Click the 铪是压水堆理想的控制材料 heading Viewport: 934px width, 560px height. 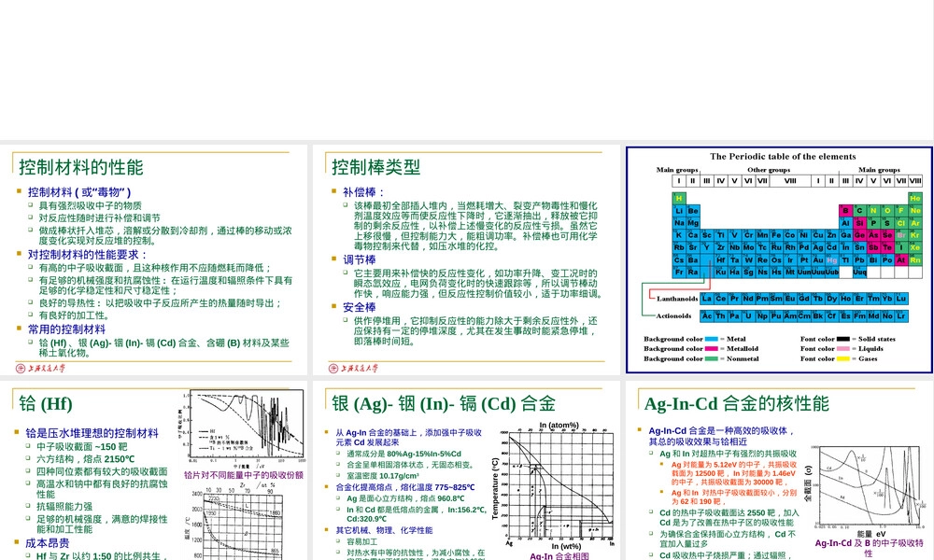(92, 433)
